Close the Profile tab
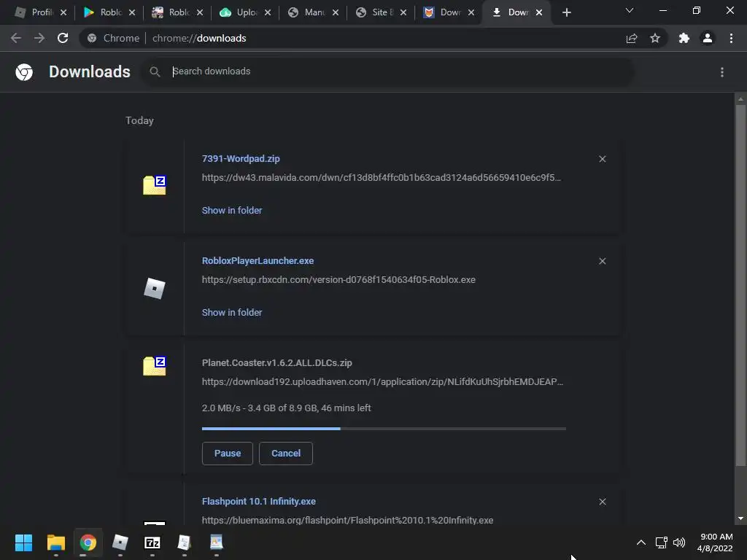 [x=63, y=13]
